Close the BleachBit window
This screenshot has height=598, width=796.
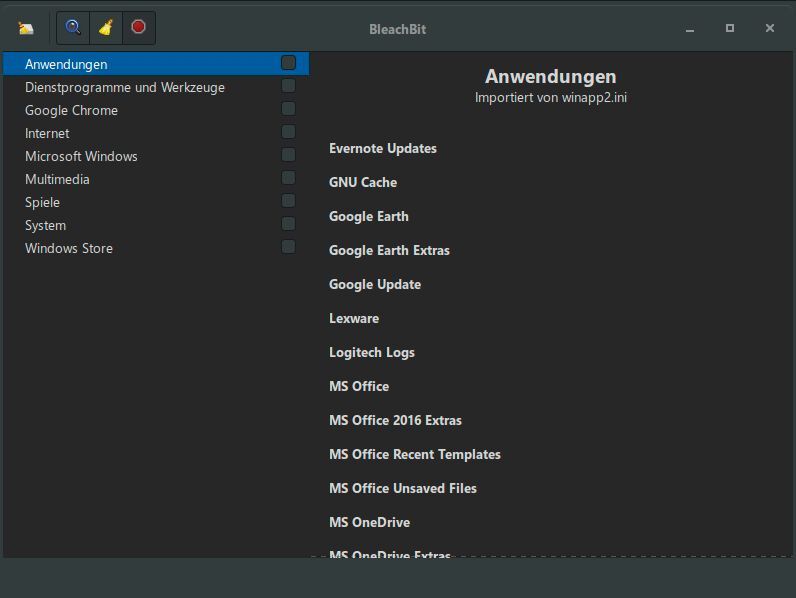click(769, 28)
